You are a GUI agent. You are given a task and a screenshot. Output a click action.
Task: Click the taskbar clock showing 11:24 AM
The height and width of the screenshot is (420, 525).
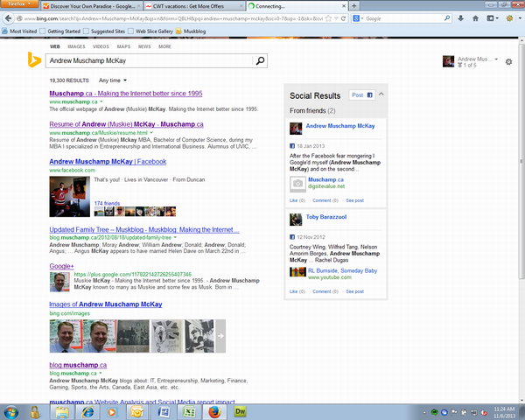[504, 412]
